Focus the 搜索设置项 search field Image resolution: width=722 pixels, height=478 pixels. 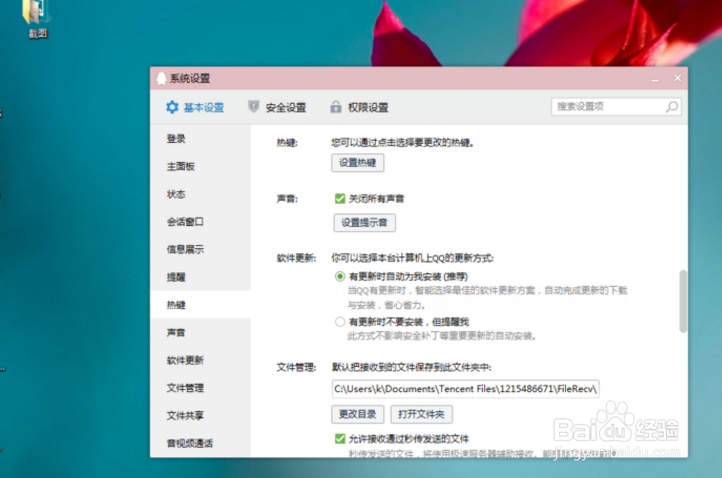(x=616, y=107)
